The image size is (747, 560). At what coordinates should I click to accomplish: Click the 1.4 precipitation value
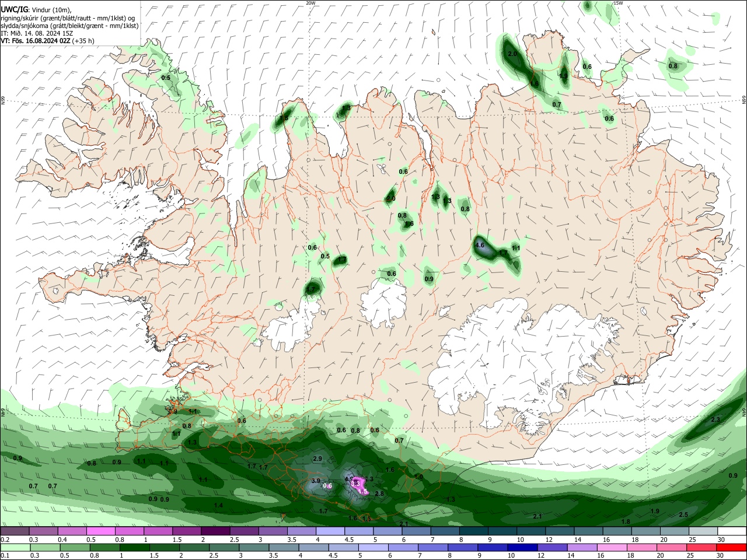pyautogui.click(x=218, y=506)
